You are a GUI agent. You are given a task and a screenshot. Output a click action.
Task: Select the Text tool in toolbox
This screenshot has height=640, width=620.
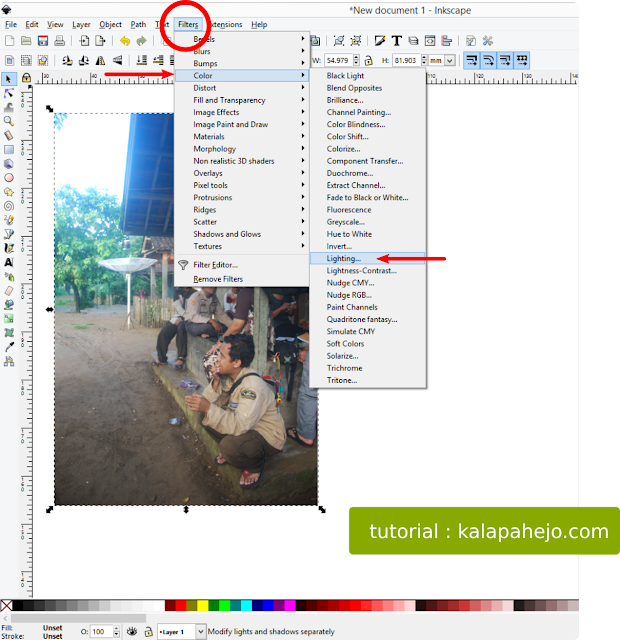9,262
